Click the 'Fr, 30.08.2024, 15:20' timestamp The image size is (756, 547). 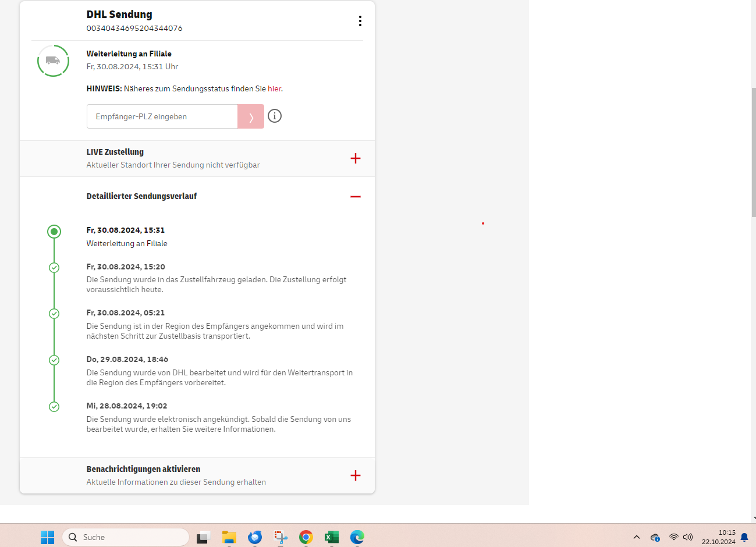point(126,267)
